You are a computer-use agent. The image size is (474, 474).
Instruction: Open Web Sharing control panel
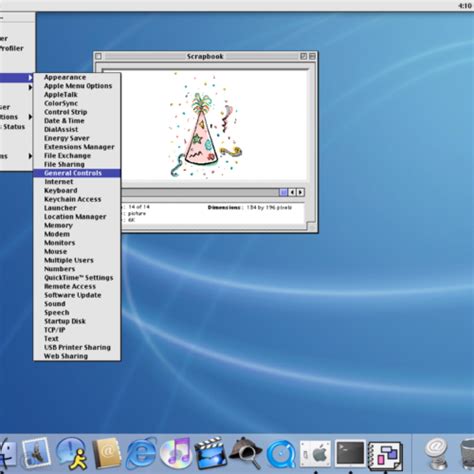tap(77, 356)
